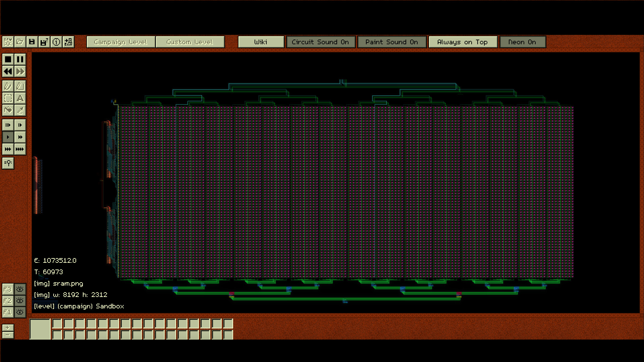
Task: Click the Exit icon button
Action: [68, 42]
